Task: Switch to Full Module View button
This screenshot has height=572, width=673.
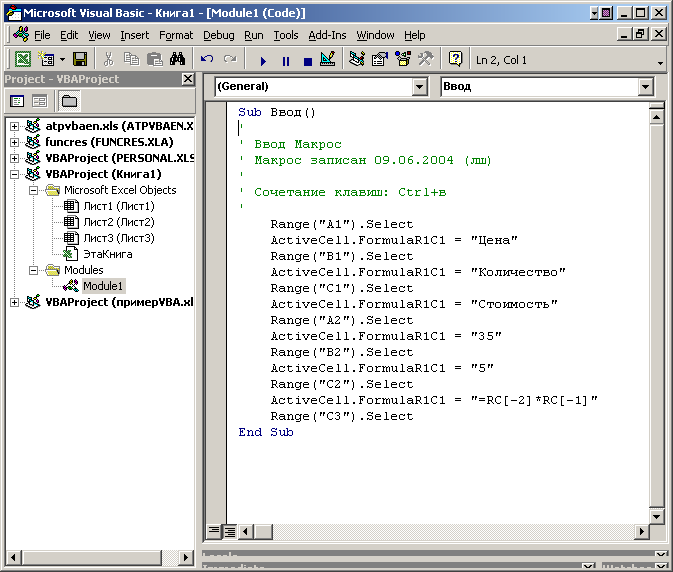Action: click(x=230, y=532)
